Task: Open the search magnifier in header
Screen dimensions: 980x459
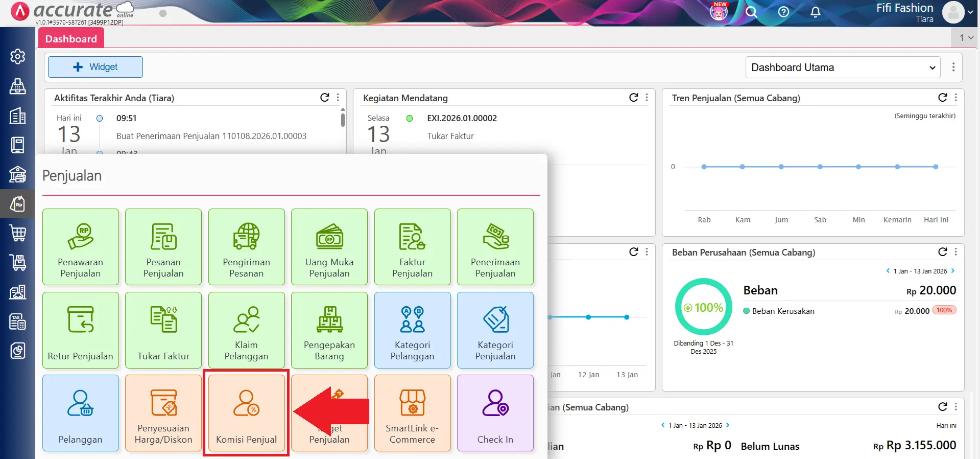Action: 751,12
